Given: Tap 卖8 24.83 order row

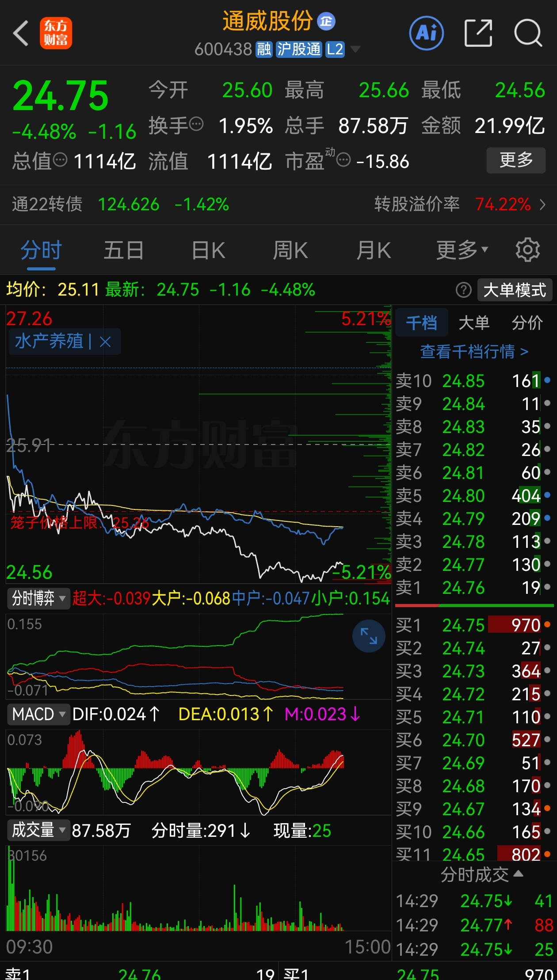Looking at the screenshot, I should click(x=474, y=427).
